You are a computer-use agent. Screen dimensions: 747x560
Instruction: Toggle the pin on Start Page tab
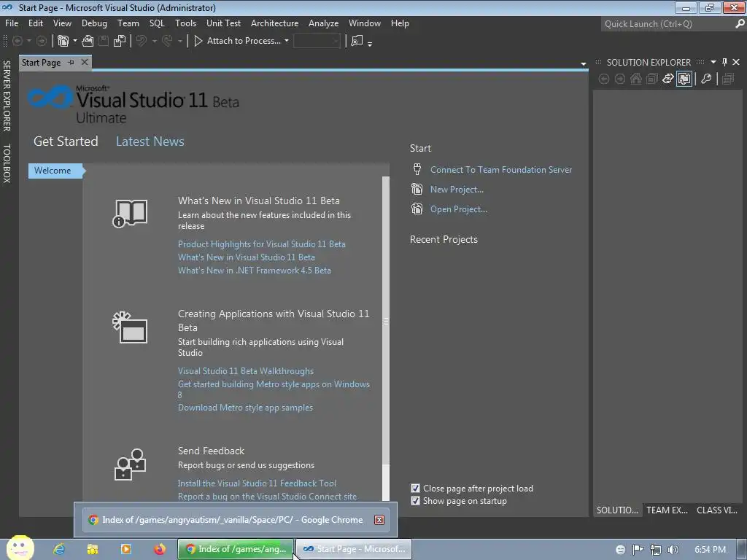pos(71,63)
